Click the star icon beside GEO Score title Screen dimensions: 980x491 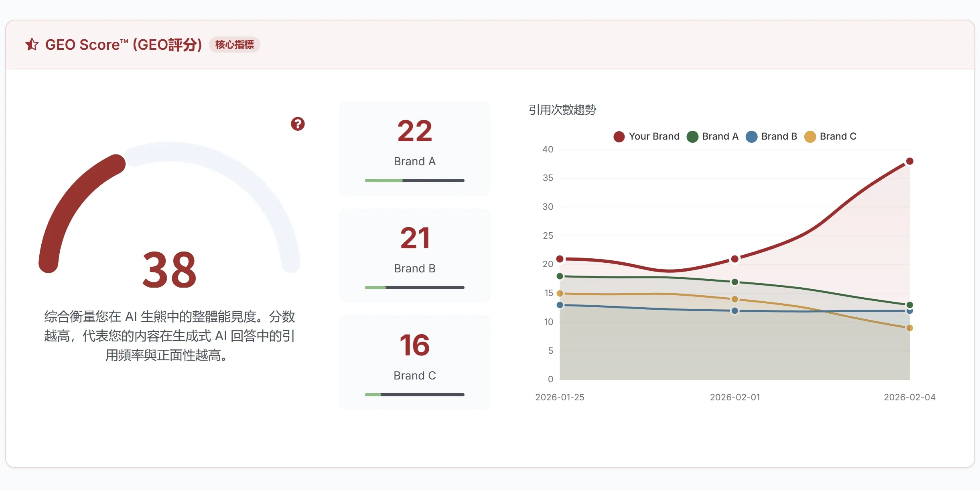(x=32, y=44)
